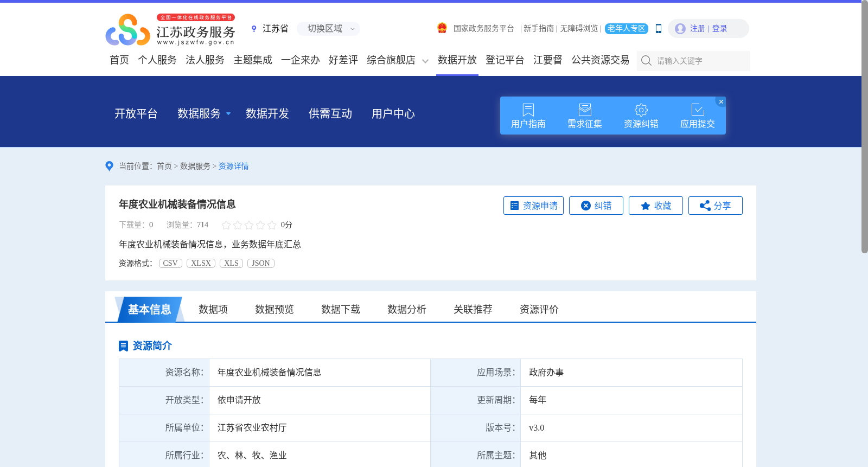Click the 数据服务 breadcrumb link
Image resolution: width=868 pixels, height=467 pixels.
click(x=195, y=167)
